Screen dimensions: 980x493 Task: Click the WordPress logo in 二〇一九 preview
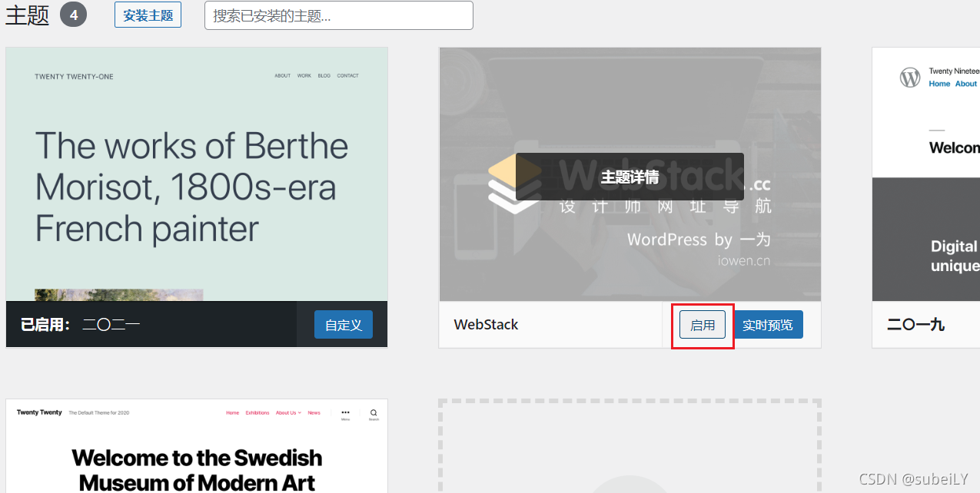[x=910, y=78]
